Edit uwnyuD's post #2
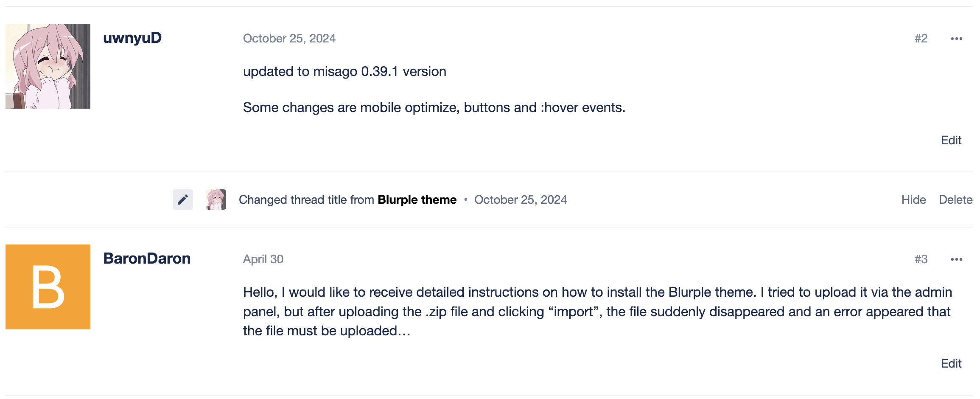 [x=951, y=140]
